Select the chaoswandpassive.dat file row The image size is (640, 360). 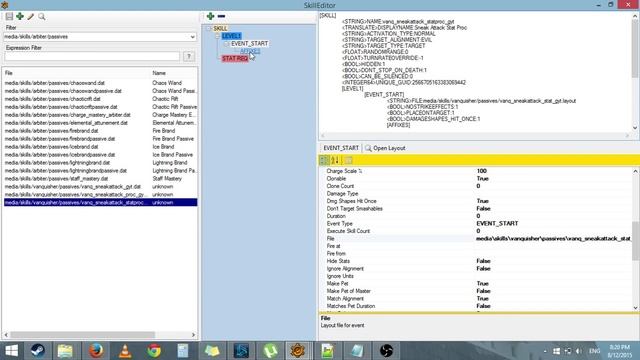(x=100, y=91)
